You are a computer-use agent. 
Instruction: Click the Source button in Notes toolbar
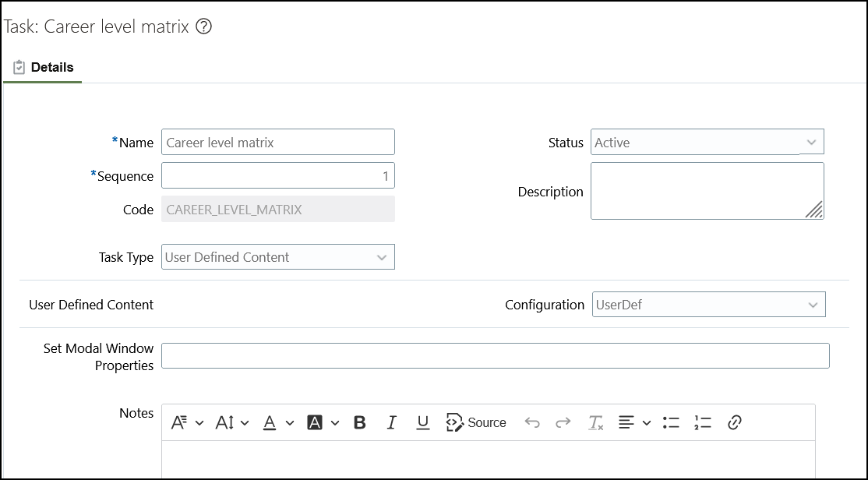(x=476, y=422)
